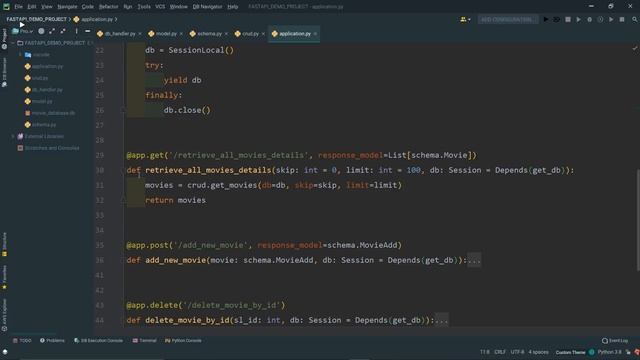The image size is (640, 360).
Task: Collapse the FASTAPI_DEMO_PROJECT root node
Action: (x=13, y=43)
